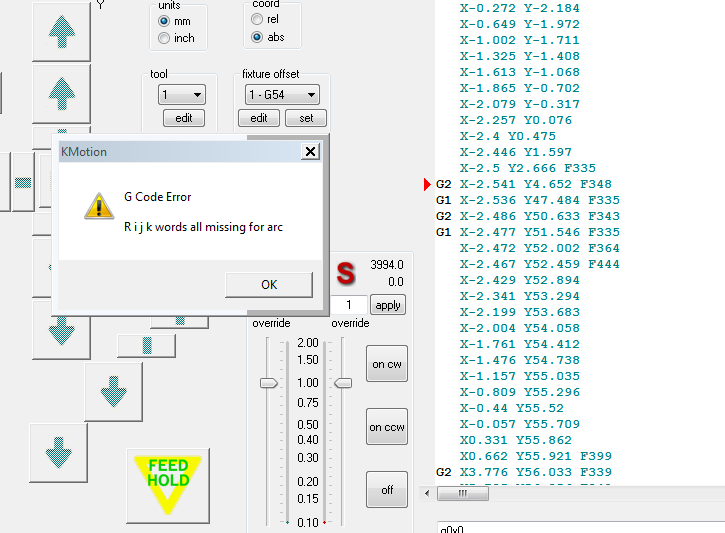Select G-code line X-0.44 Y55.52
This screenshot has width=725, height=533.
point(511,408)
